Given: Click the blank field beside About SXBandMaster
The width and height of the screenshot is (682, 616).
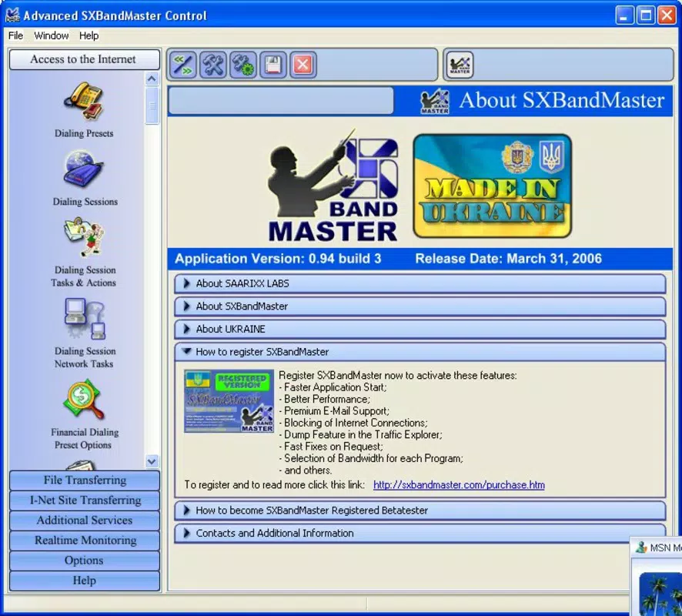Looking at the screenshot, I should click(281, 101).
